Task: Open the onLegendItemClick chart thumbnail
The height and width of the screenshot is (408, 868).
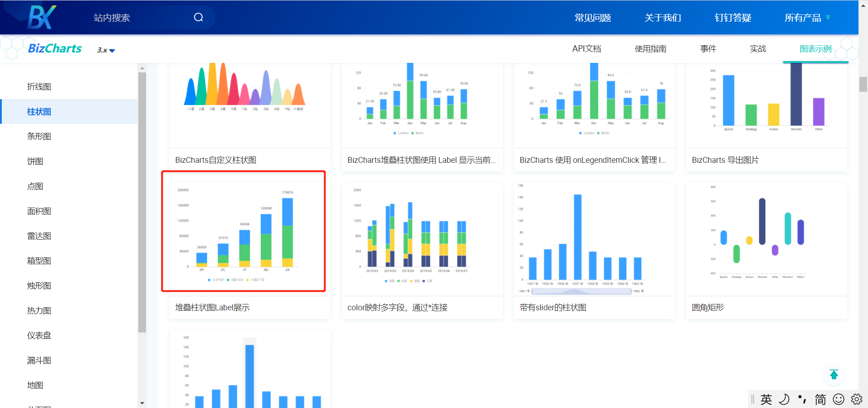Action: pyautogui.click(x=594, y=105)
